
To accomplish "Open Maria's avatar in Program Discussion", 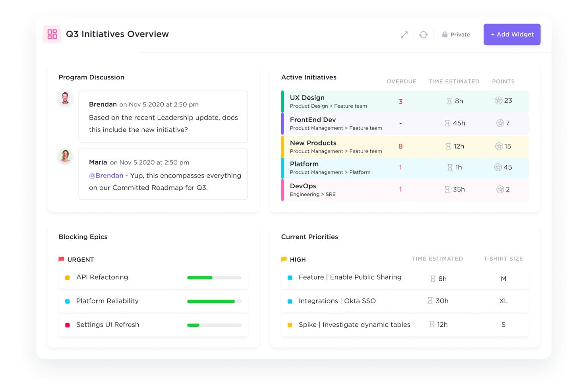I will point(65,156).
